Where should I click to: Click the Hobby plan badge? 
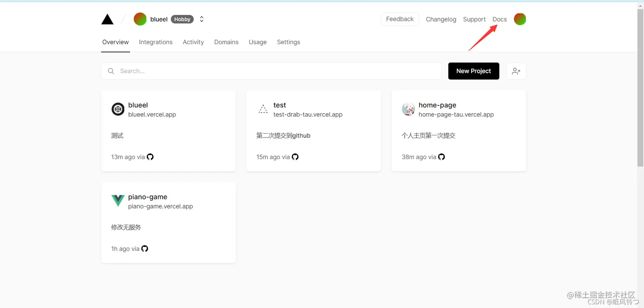[182, 19]
